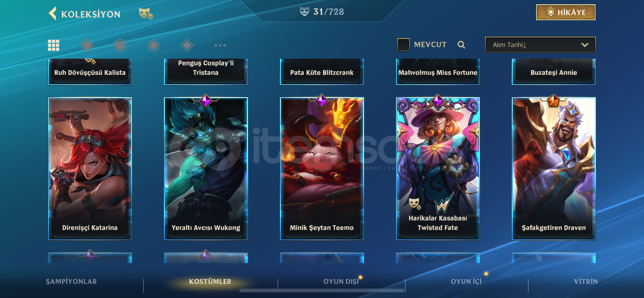
Task: Filter by the circle tier icon
Action: pos(87,45)
